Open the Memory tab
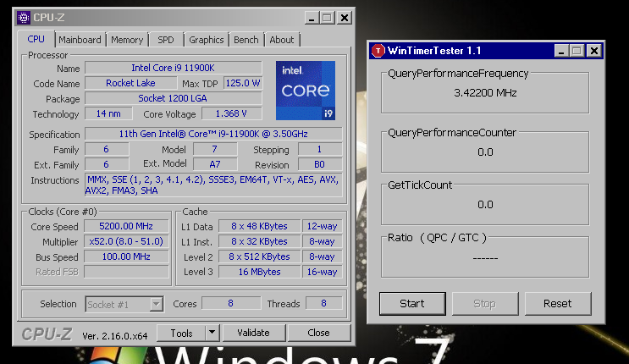The image size is (629, 364). pyautogui.click(x=127, y=40)
